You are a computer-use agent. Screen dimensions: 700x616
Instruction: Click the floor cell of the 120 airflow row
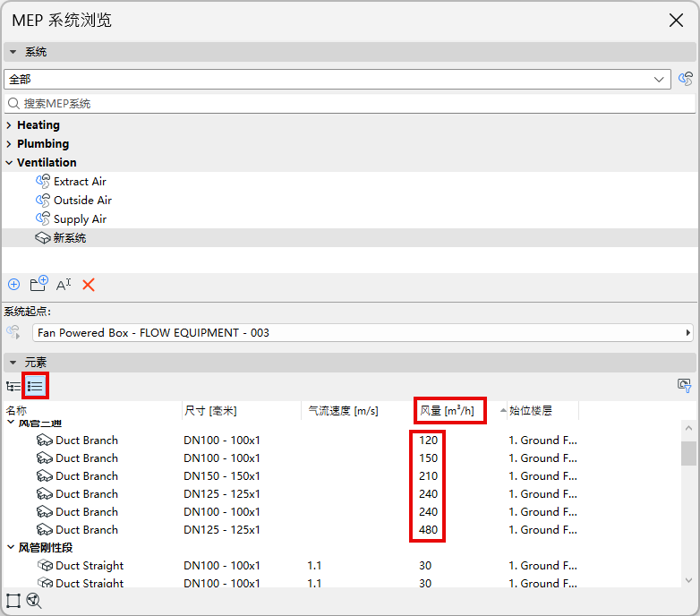click(542, 441)
